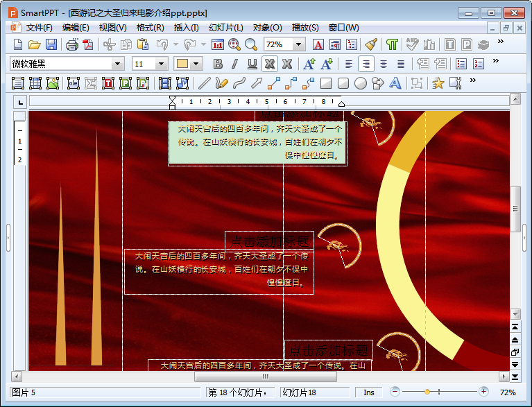Insert OLE object frame icon
Image resolution: width=532 pixels, height=407 pixels.
[x=73, y=83]
